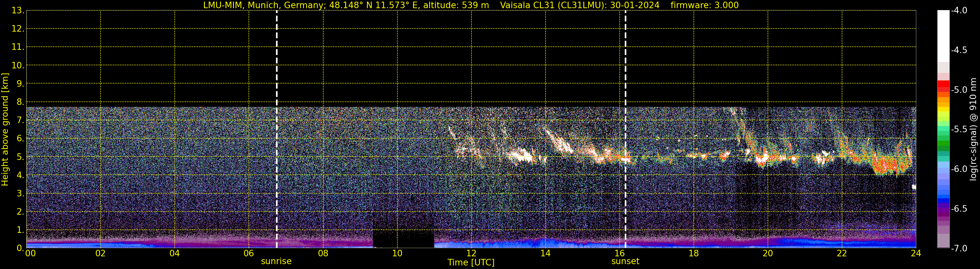
Task: Click the 12 tick on the time axis
Action: (471, 253)
